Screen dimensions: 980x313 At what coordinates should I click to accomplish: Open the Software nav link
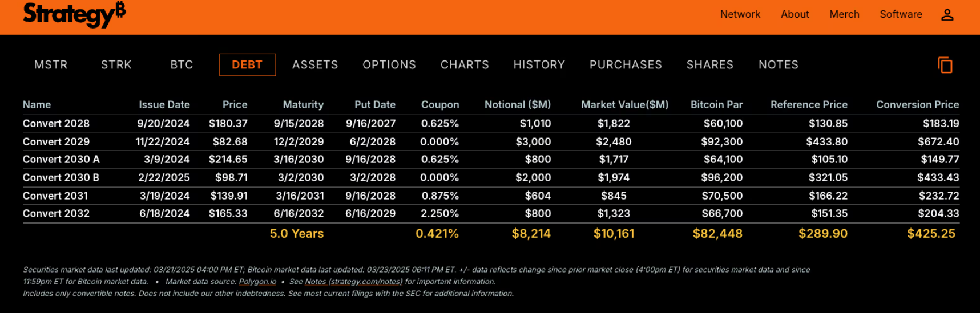(x=901, y=14)
